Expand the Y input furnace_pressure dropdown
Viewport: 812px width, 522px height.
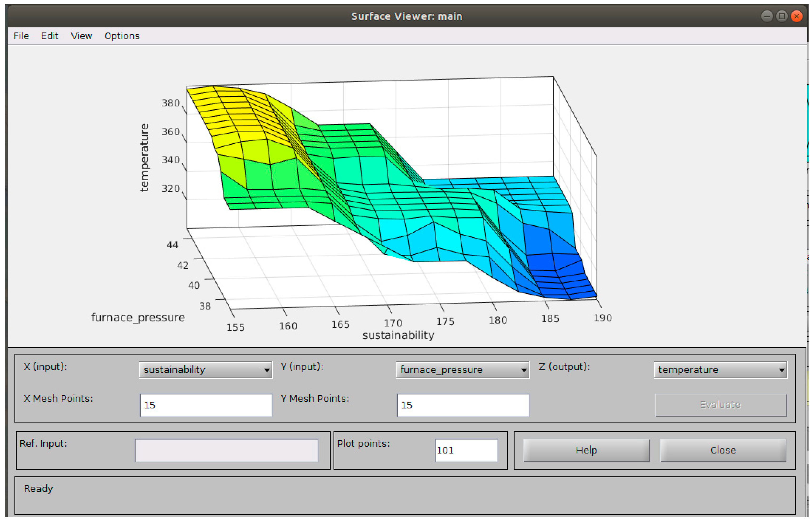[x=463, y=370]
